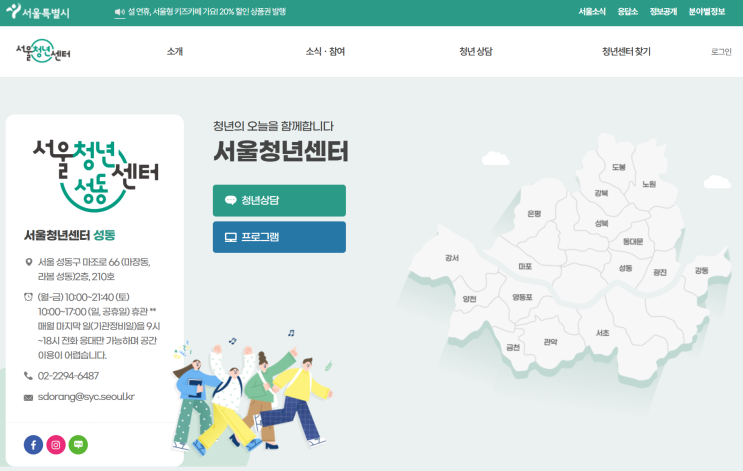743x471 pixels.
Task: Click the email sdorang@syc.seoul.kr
Action: 86,397
